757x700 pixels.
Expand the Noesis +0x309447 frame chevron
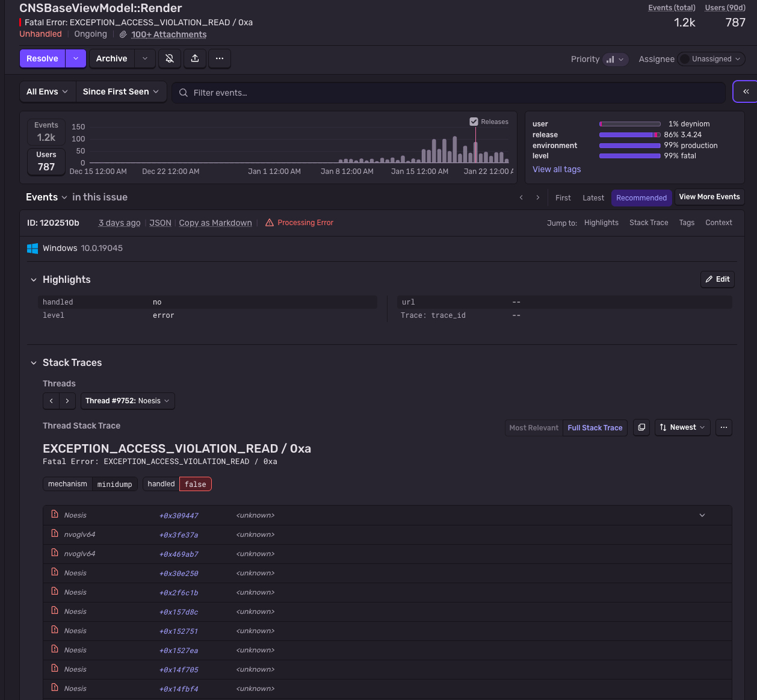(702, 515)
